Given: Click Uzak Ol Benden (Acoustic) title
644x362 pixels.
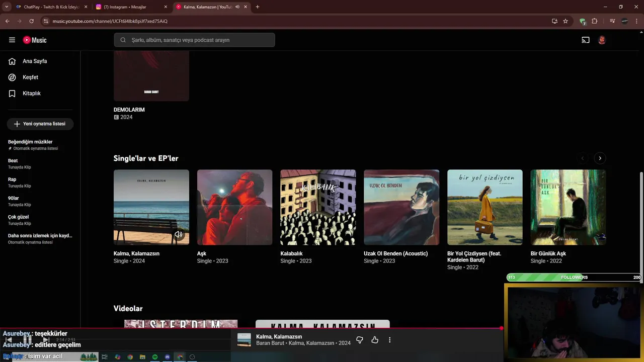Looking at the screenshot, I should click(x=395, y=254).
